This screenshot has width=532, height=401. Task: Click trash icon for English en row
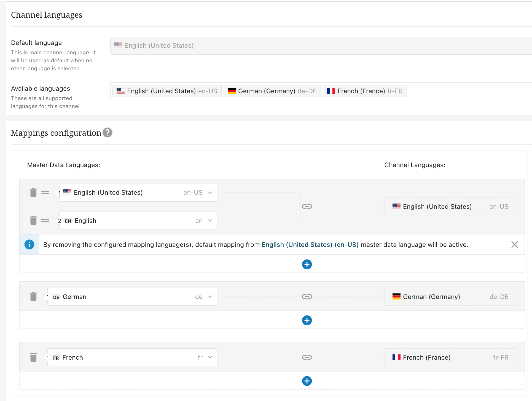(33, 220)
